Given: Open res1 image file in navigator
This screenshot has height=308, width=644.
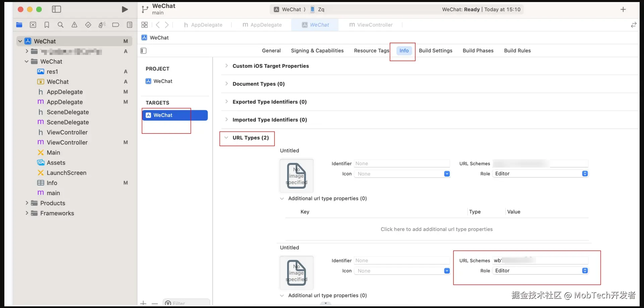Looking at the screenshot, I should (52, 71).
